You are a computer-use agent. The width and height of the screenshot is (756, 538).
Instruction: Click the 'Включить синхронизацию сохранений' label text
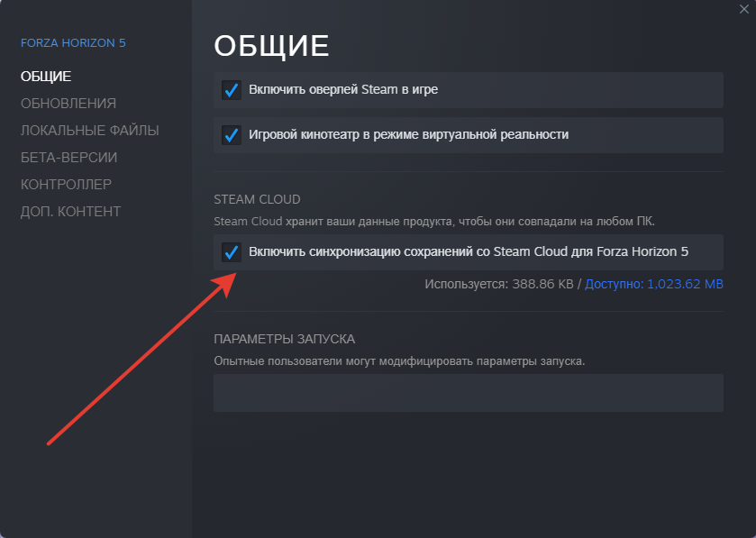click(469, 252)
